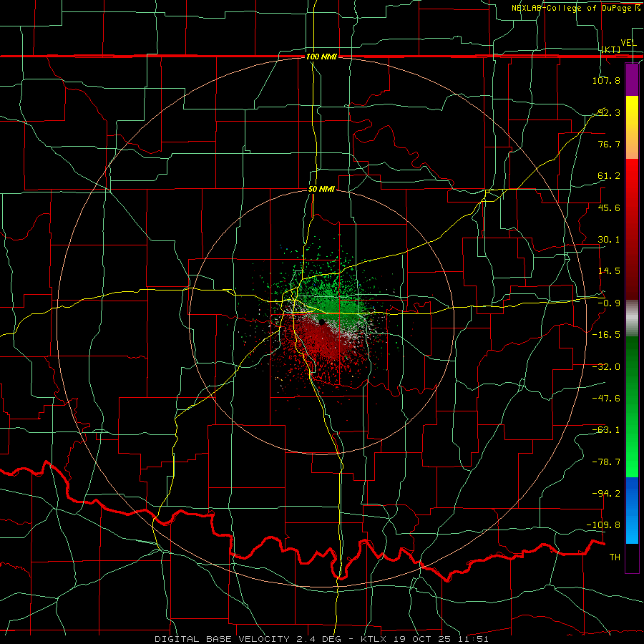
Task: Pick the gray near-zero segment of the scale
Action: pyautogui.click(x=632, y=318)
